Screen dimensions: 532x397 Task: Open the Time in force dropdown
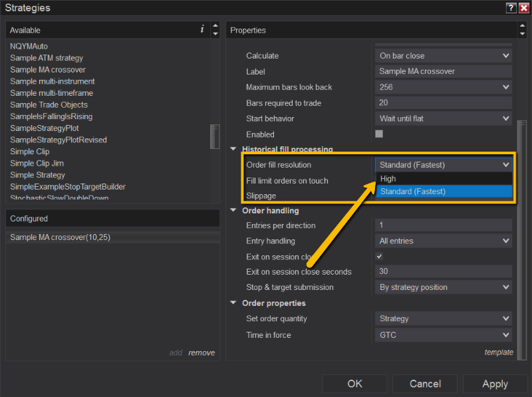(x=443, y=335)
